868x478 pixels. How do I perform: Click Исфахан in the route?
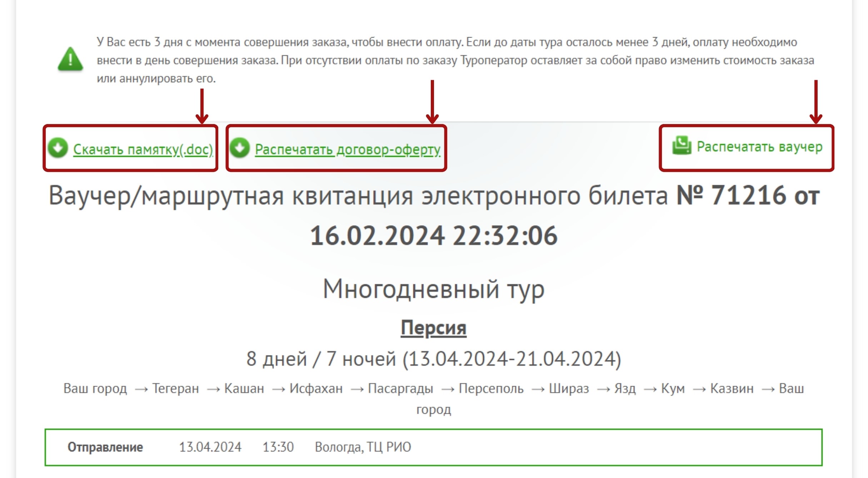tap(316, 388)
